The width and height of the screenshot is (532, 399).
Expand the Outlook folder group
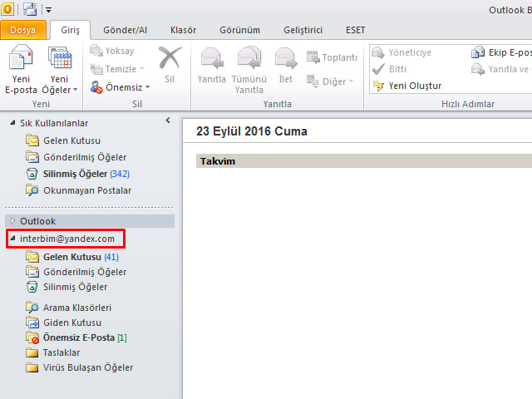(x=12, y=221)
